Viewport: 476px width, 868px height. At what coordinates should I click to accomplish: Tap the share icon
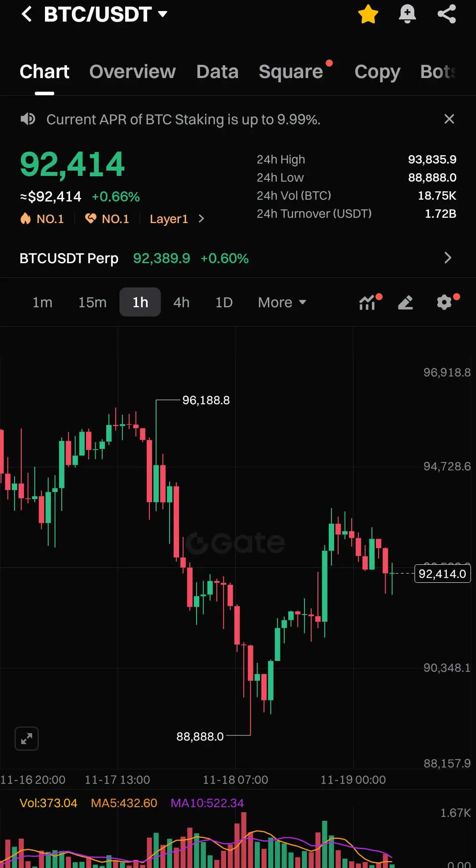pos(446,14)
